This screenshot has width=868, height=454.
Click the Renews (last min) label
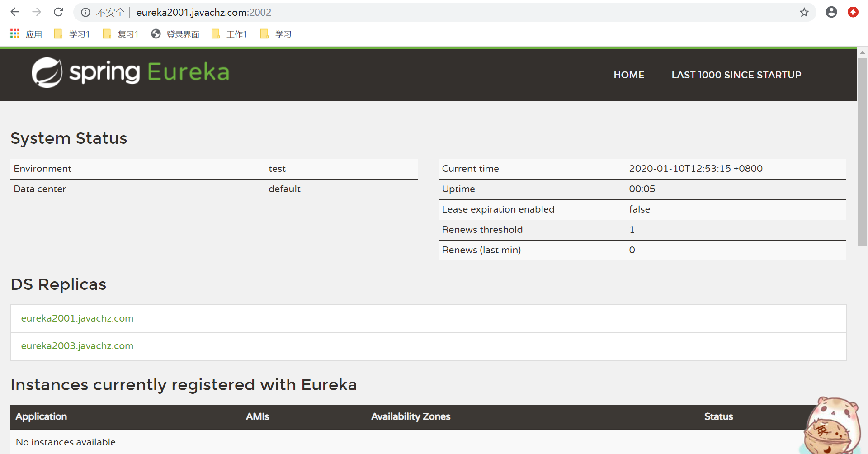click(481, 250)
